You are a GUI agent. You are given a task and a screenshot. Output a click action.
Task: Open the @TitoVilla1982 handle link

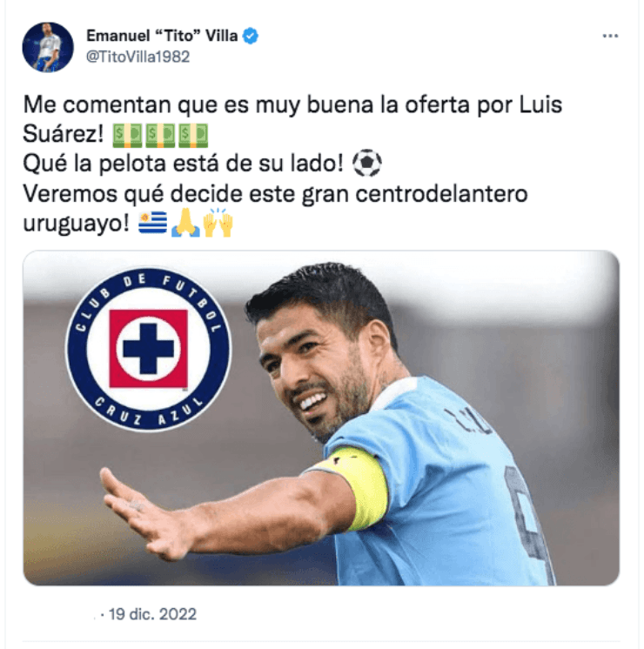click(138, 57)
